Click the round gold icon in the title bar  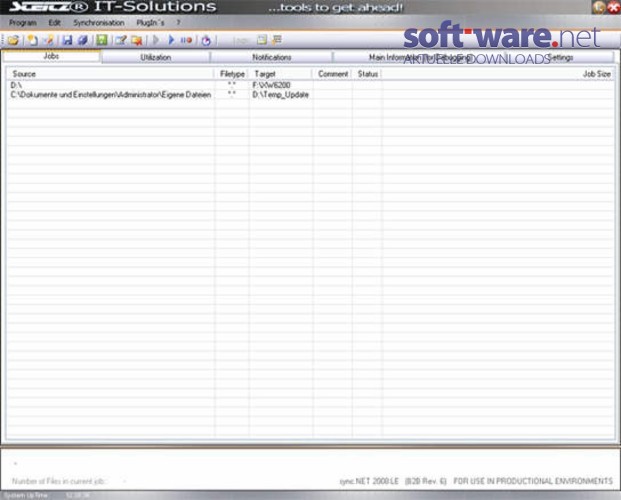coord(599,7)
